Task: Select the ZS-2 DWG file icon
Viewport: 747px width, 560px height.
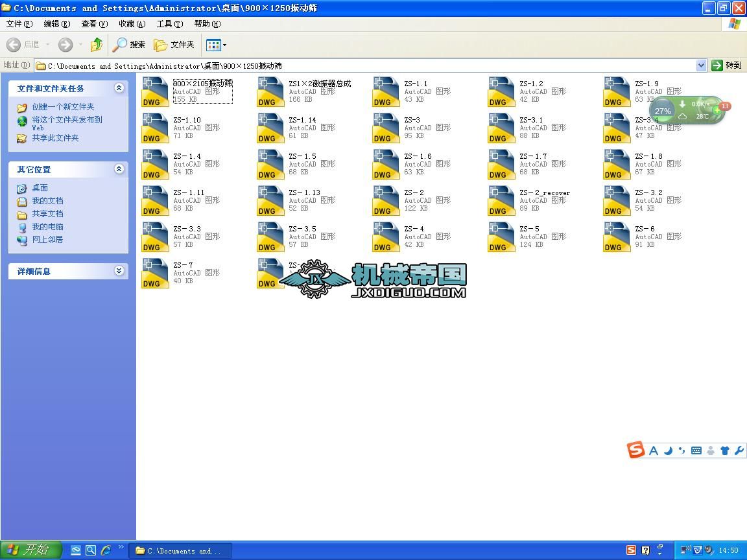Action: pos(386,200)
